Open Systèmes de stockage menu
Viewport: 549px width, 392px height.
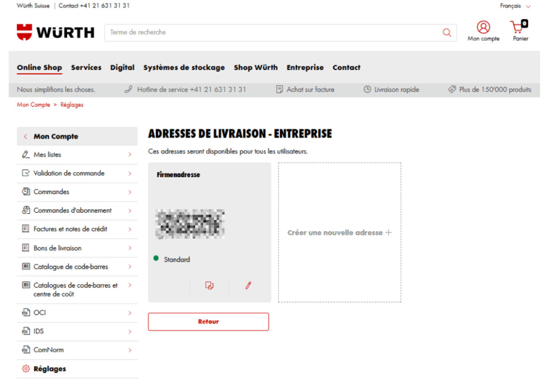(184, 67)
